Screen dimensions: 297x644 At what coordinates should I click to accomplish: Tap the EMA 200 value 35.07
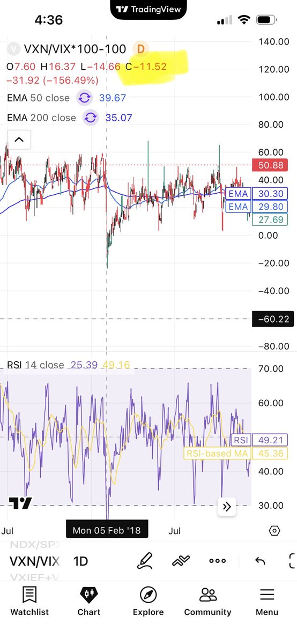(x=119, y=118)
